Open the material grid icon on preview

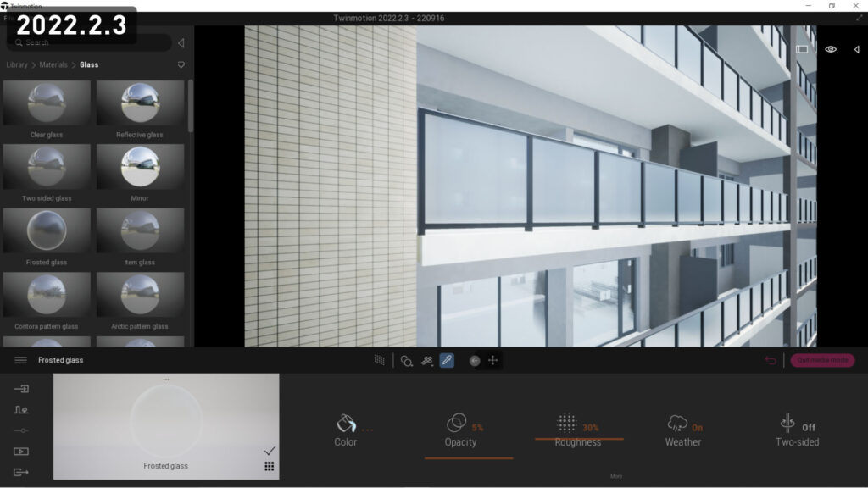pos(269,467)
